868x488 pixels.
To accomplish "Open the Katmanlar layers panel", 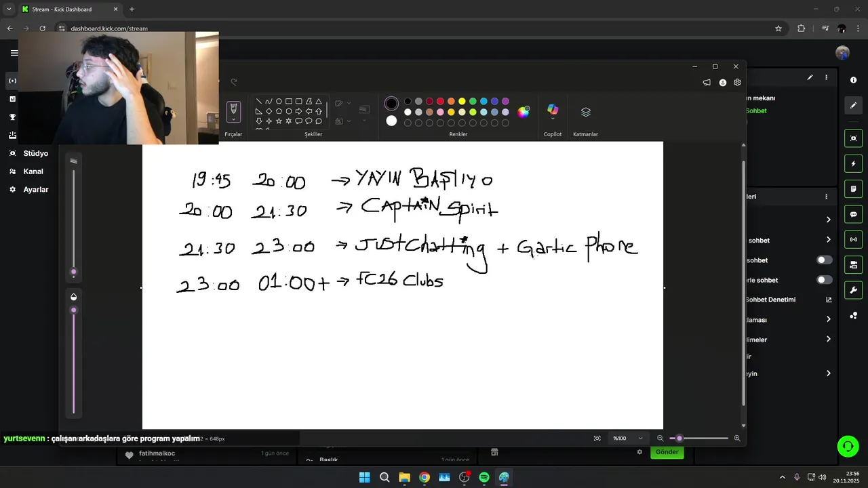I will (x=586, y=112).
